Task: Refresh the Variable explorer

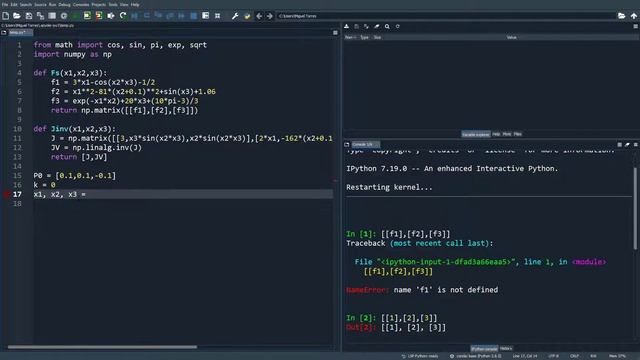Action: pyautogui.click(x=397, y=27)
